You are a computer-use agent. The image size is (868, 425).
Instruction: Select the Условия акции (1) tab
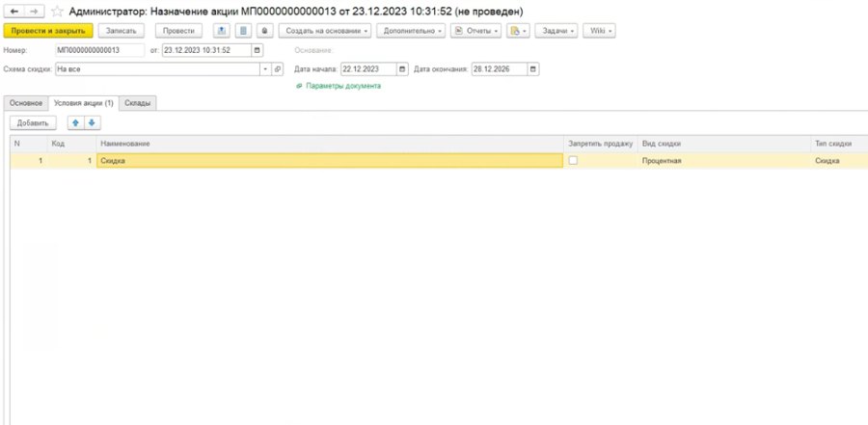pyautogui.click(x=84, y=103)
